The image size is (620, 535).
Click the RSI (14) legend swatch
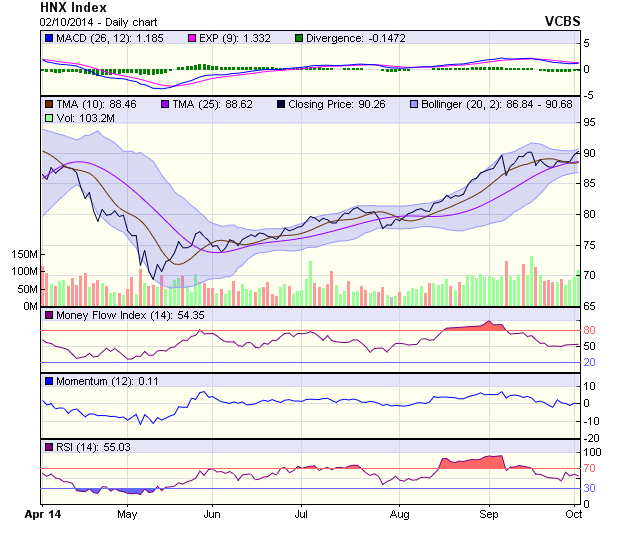[x=48, y=446]
